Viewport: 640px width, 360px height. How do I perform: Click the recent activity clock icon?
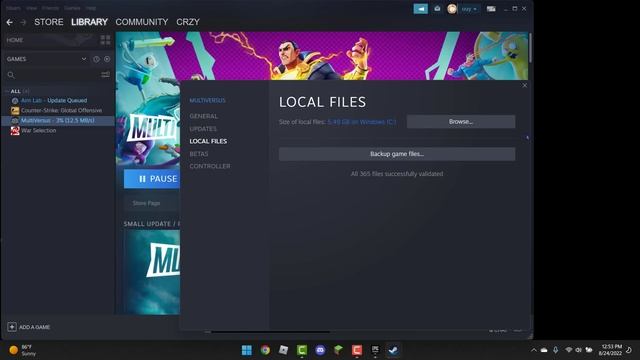click(96, 59)
